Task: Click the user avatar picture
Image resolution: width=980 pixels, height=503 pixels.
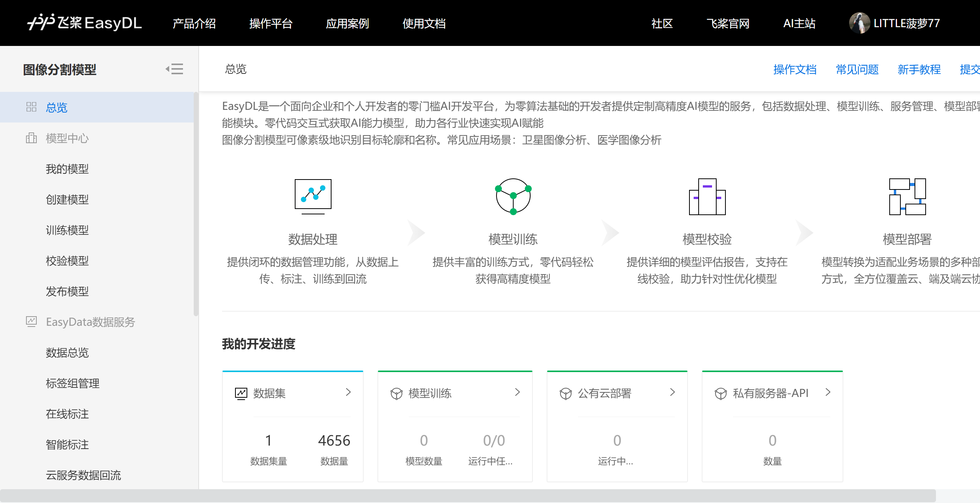Action: [859, 23]
